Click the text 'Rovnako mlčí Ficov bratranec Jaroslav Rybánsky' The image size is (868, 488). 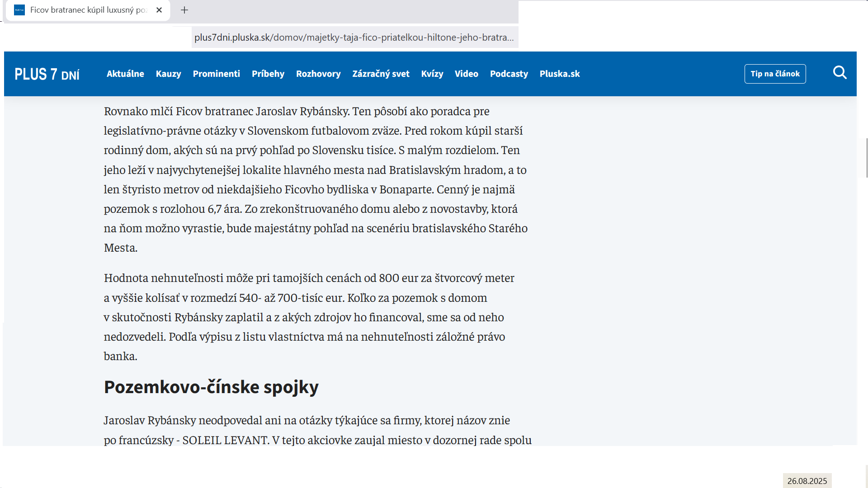(x=226, y=111)
